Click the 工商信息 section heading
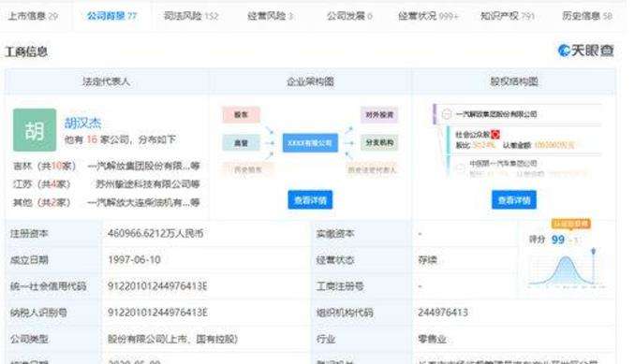This screenshot has width=635, height=364. click(26, 51)
